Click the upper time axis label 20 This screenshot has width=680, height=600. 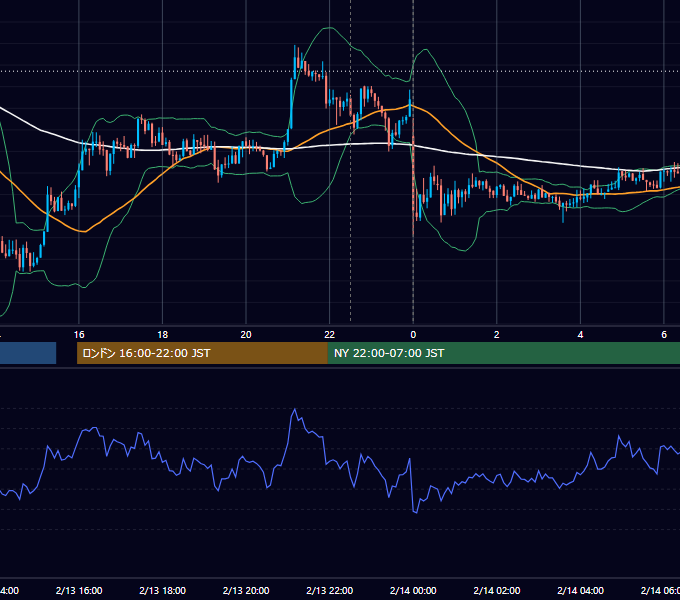246,335
